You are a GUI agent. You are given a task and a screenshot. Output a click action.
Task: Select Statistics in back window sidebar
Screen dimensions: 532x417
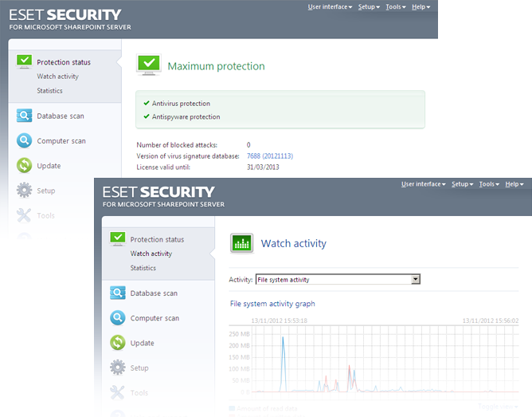click(49, 91)
